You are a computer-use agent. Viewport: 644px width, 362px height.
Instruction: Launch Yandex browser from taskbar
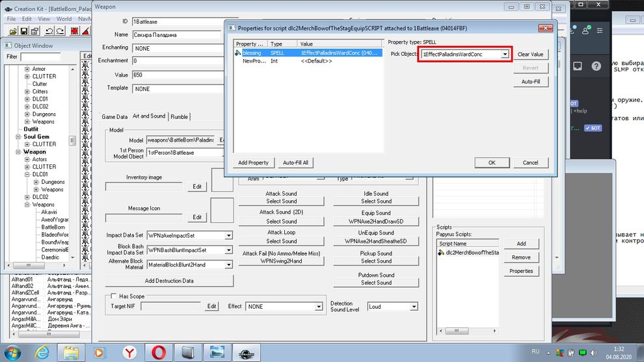pos(130,352)
